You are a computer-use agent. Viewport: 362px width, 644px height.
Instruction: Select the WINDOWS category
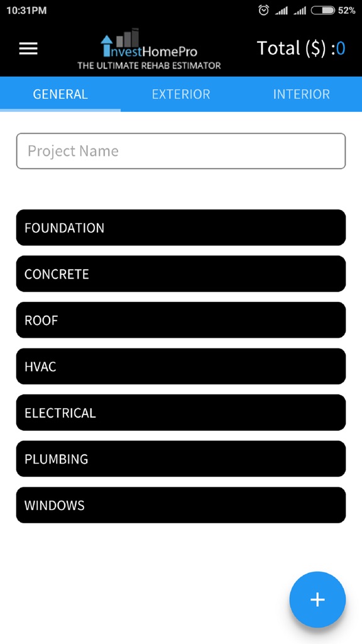tap(181, 505)
